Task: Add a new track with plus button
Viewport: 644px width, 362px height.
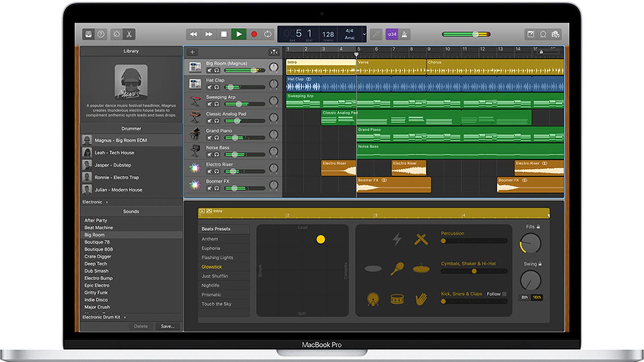Action: [192, 52]
